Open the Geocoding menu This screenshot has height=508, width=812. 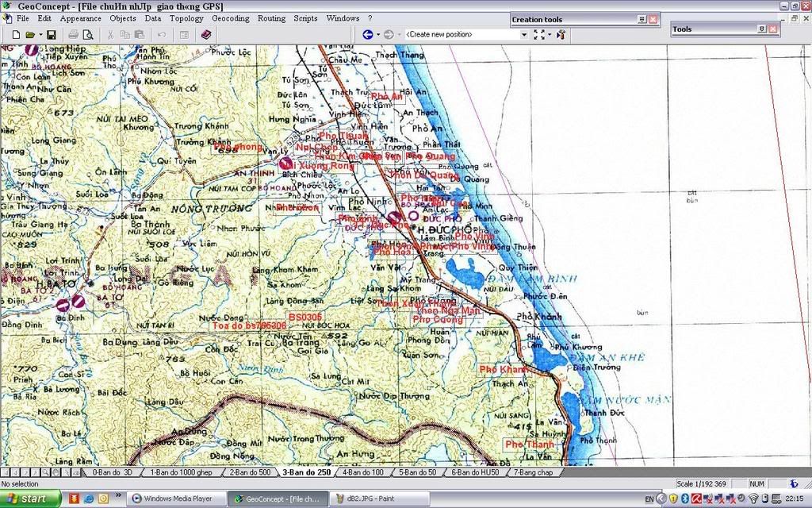click(x=230, y=17)
